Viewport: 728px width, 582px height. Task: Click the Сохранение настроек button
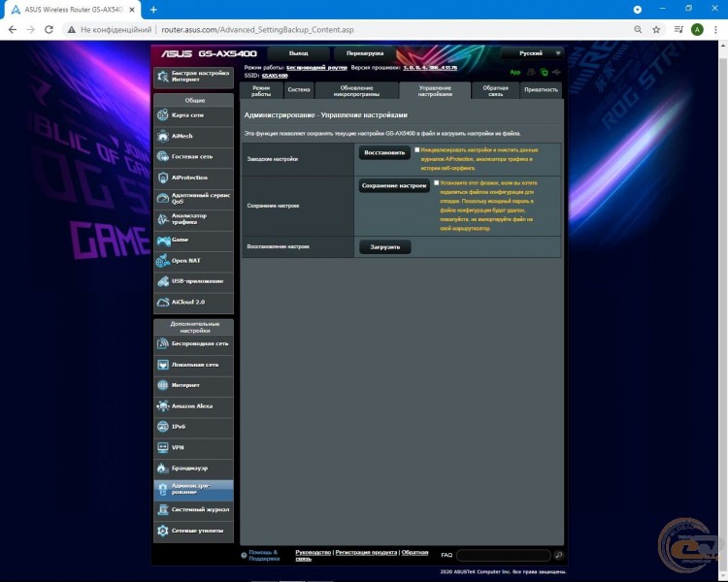pos(394,185)
